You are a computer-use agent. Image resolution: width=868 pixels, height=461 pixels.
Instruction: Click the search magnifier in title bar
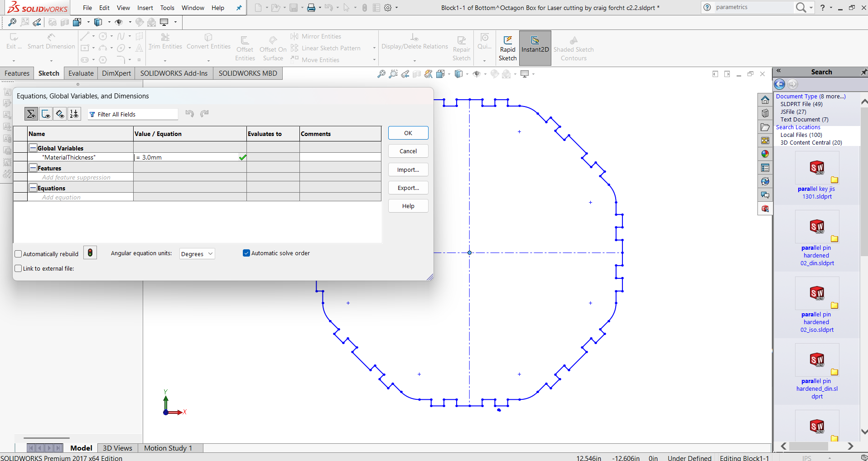pyautogui.click(x=801, y=7)
